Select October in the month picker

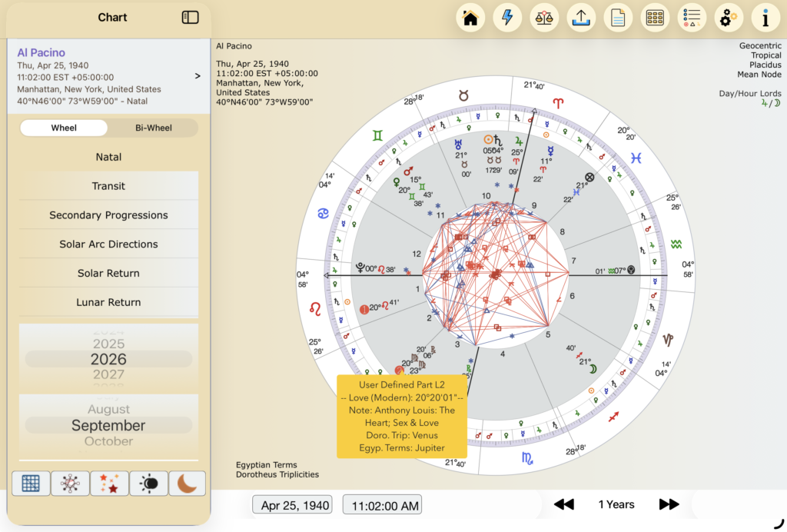pos(108,441)
